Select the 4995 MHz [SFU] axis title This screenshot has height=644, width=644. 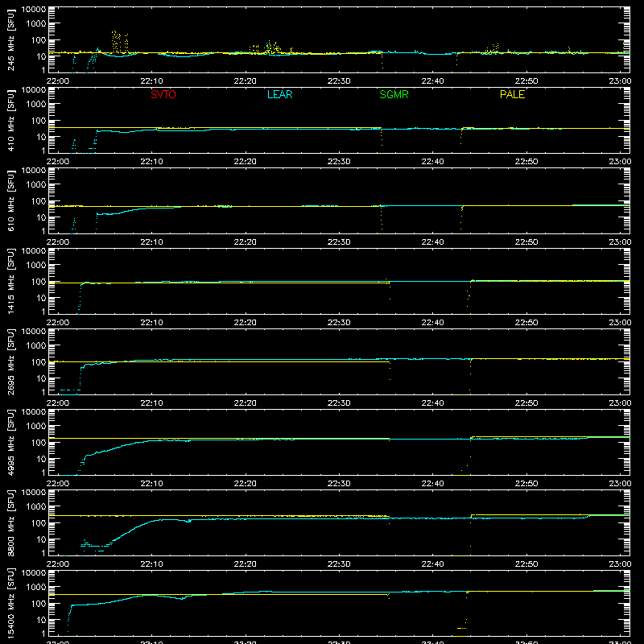[x=11, y=442]
